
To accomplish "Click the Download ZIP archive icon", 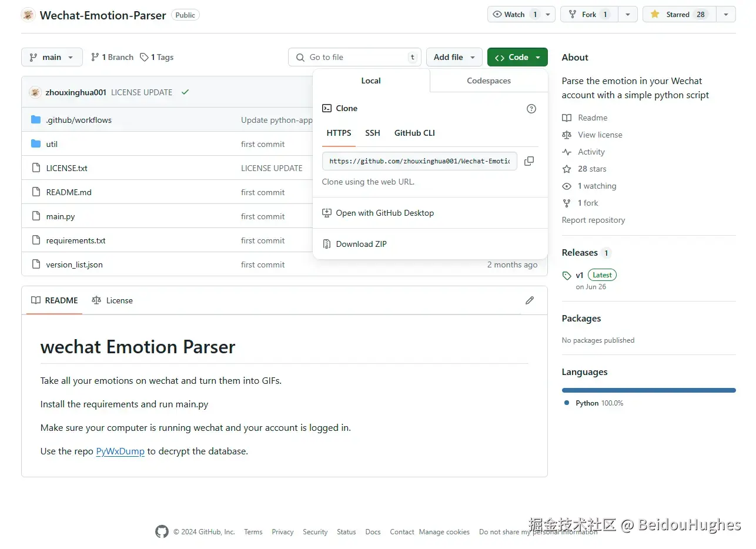I will point(327,244).
